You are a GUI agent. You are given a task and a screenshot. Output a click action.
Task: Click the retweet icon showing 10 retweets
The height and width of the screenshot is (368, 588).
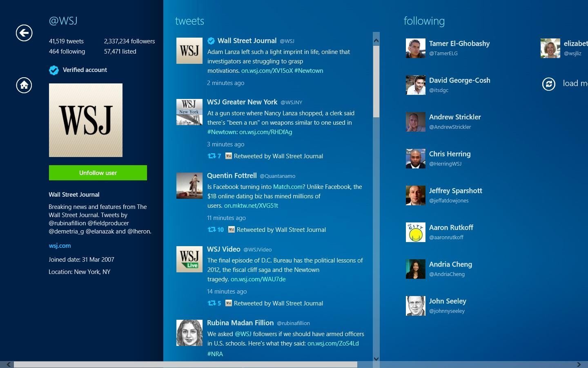pyautogui.click(x=212, y=229)
